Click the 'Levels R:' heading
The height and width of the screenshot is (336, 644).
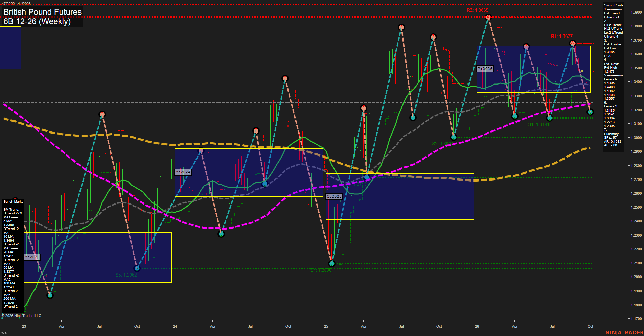(x=611, y=79)
